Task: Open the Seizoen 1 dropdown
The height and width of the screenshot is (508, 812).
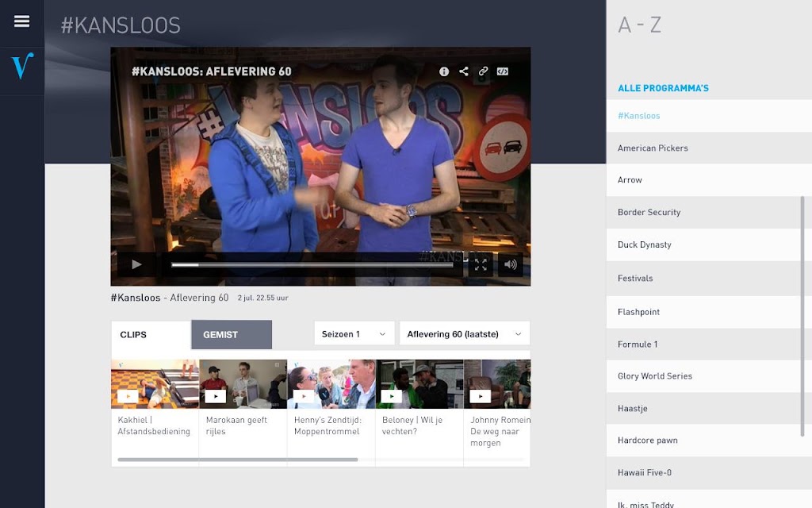Action: 354,334
